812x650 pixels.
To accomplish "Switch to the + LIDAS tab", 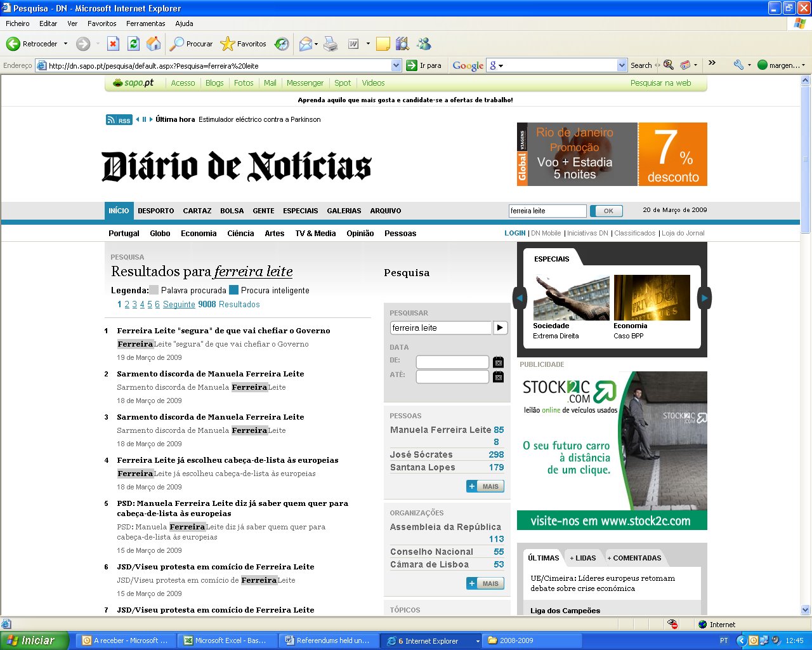I will pos(583,558).
